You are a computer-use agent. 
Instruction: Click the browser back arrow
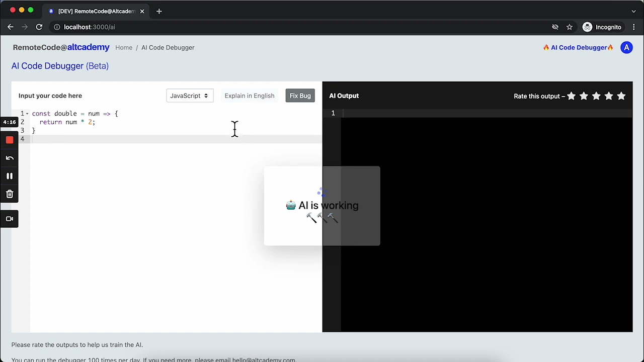click(x=11, y=27)
